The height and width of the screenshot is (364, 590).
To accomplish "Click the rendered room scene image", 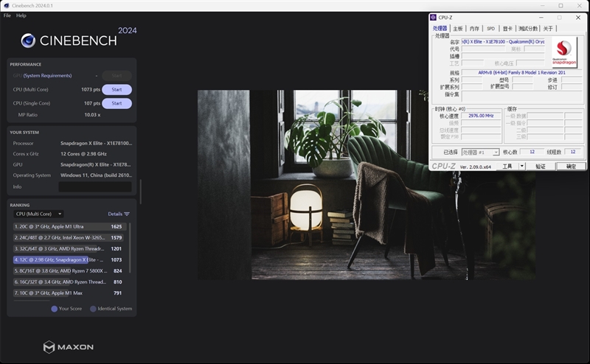I will click(366, 185).
